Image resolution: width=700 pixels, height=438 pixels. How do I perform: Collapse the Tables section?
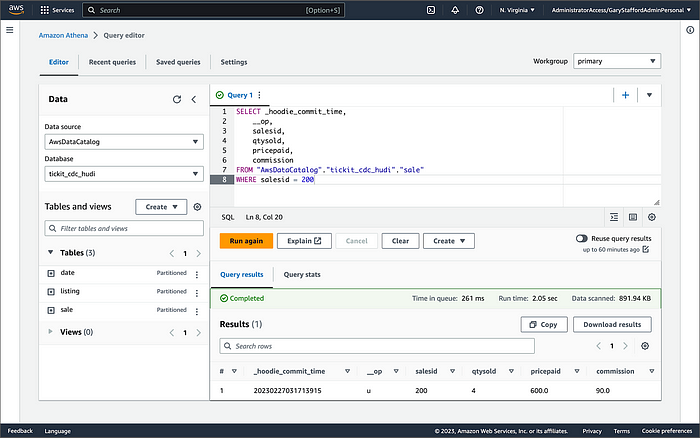(50, 252)
